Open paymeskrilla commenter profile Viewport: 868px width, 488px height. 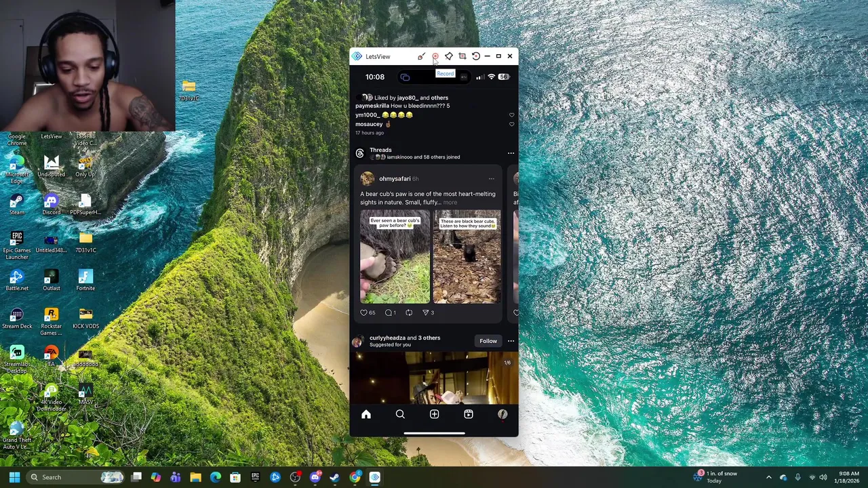[372, 106]
